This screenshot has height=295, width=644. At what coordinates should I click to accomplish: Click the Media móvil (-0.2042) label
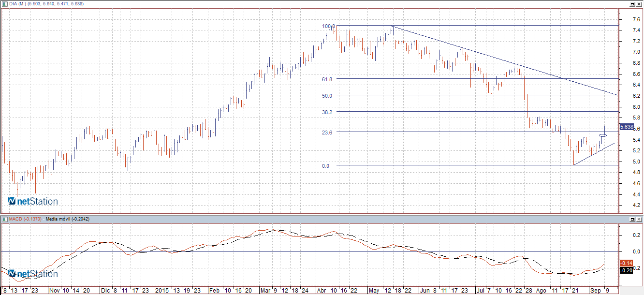click(x=68, y=219)
